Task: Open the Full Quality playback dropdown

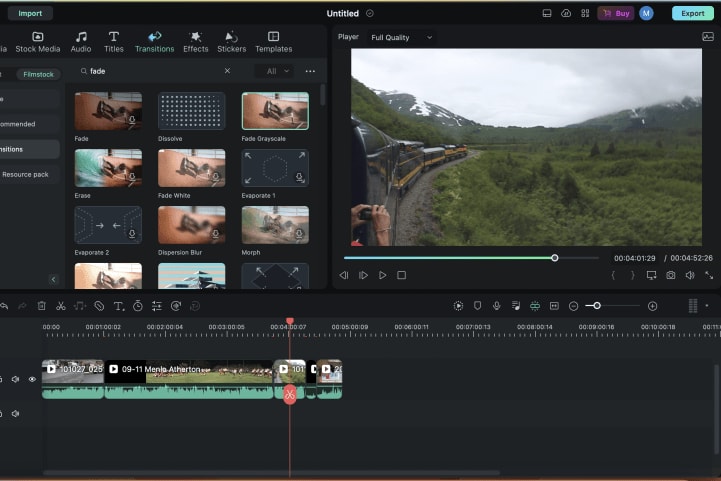Action: [401, 37]
